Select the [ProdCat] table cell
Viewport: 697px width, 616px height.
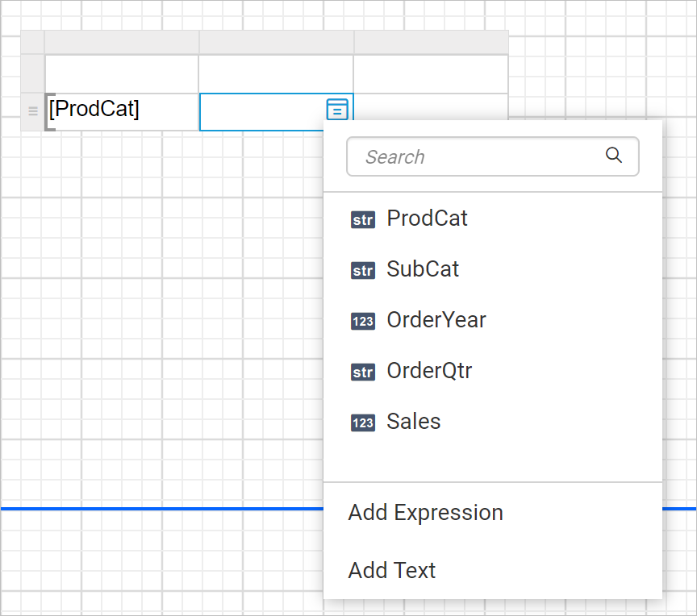[x=121, y=112]
